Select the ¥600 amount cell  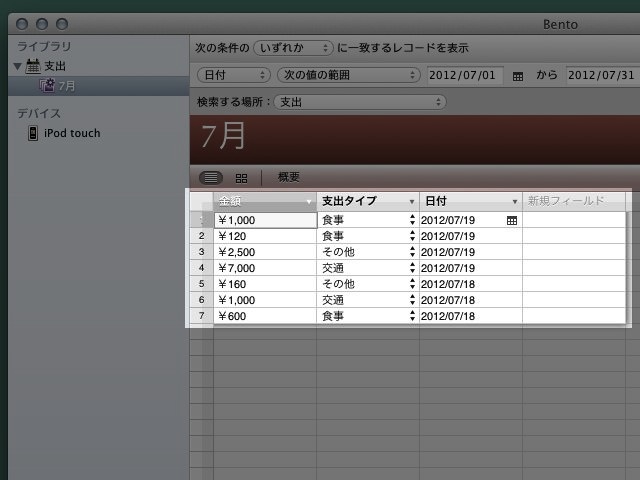tap(265, 316)
